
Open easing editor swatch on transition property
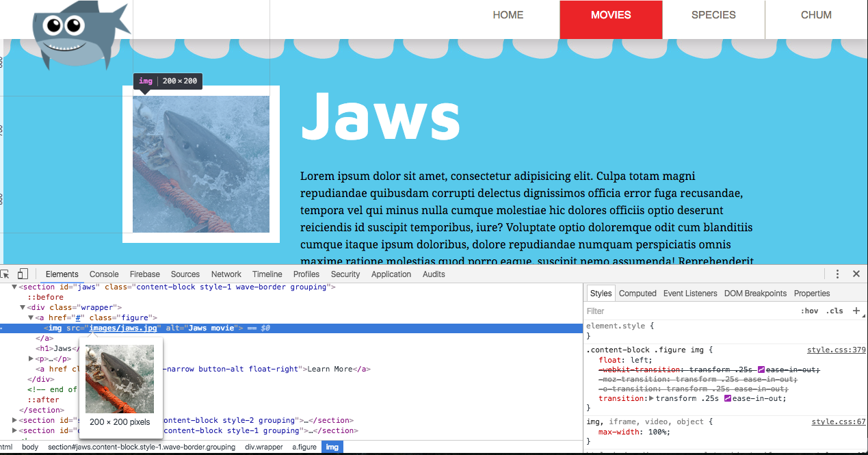coord(728,398)
